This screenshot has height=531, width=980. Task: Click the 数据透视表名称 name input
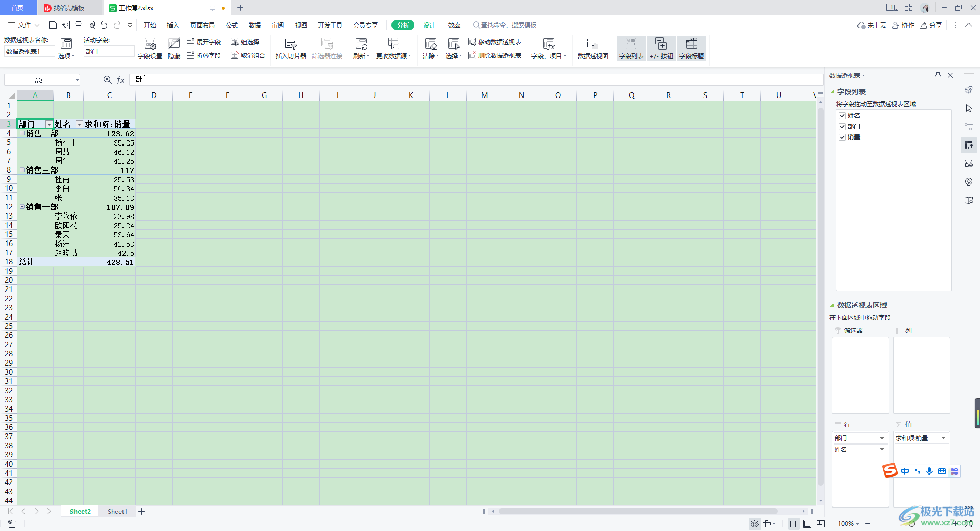(29, 51)
